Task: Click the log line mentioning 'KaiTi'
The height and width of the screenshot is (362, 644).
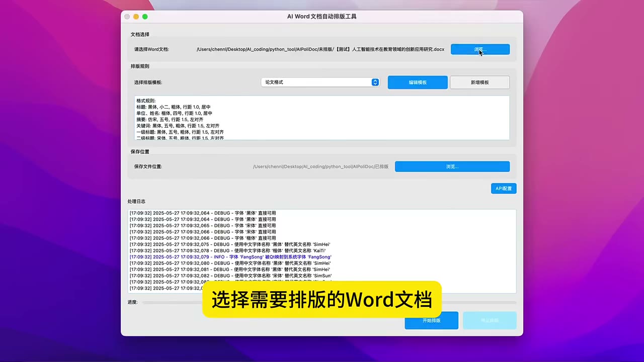Action: 227,250
